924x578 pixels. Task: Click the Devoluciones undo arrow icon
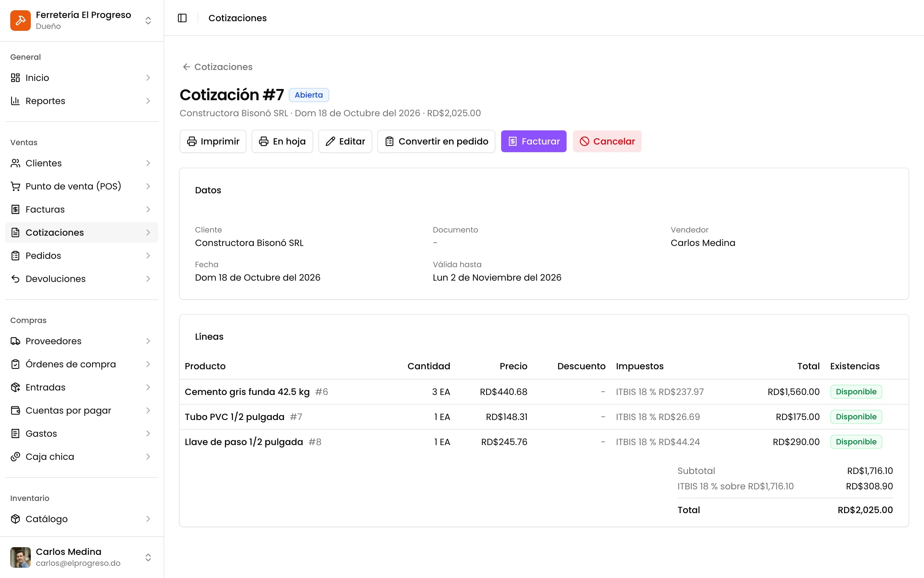pyautogui.click(x=15, y=279)
